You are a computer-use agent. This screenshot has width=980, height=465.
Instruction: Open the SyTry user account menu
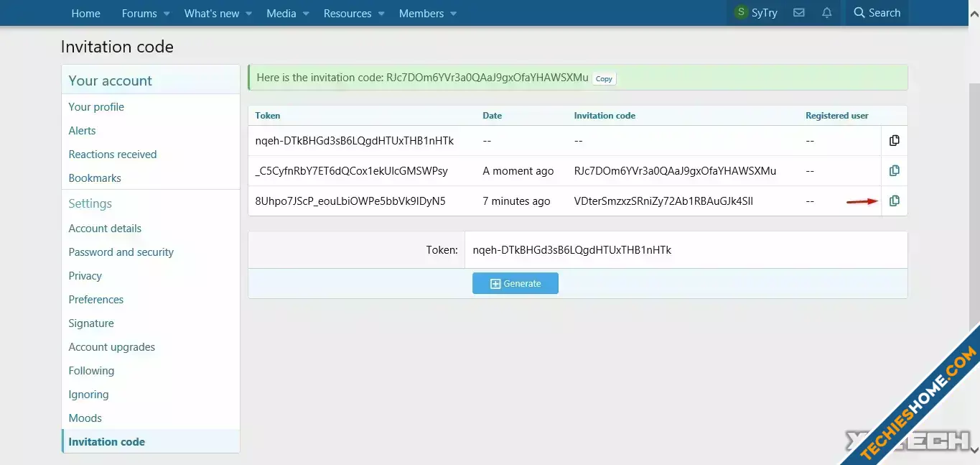pyautogui.click(x=756, y=13)
